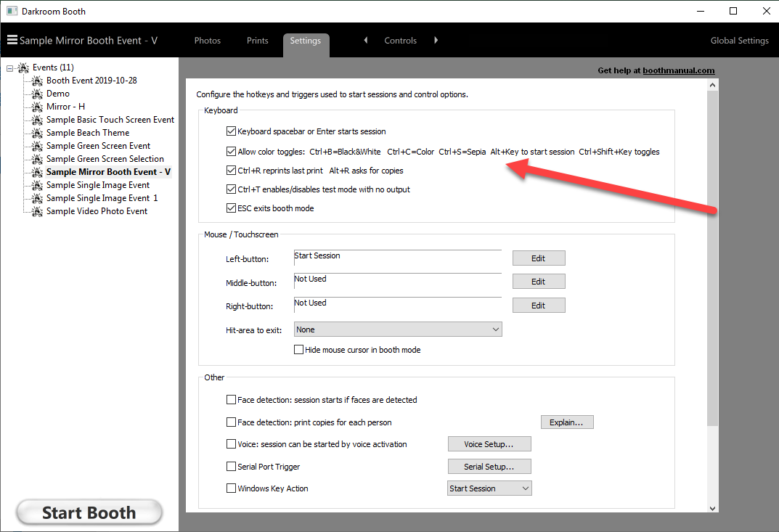
Task: Click the icon next to Demo event
Action: [x=37, y=94]
